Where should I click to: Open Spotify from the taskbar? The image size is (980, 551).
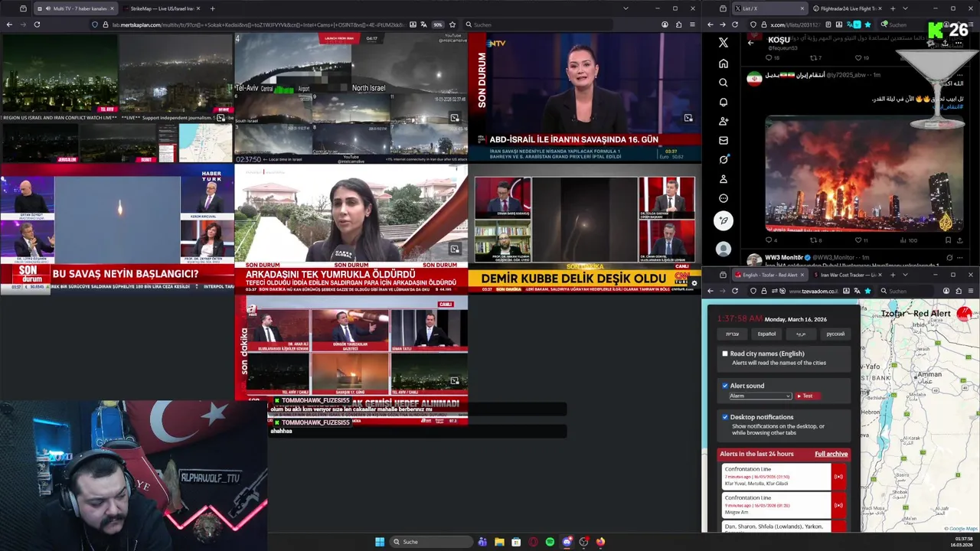pos(550,542)
